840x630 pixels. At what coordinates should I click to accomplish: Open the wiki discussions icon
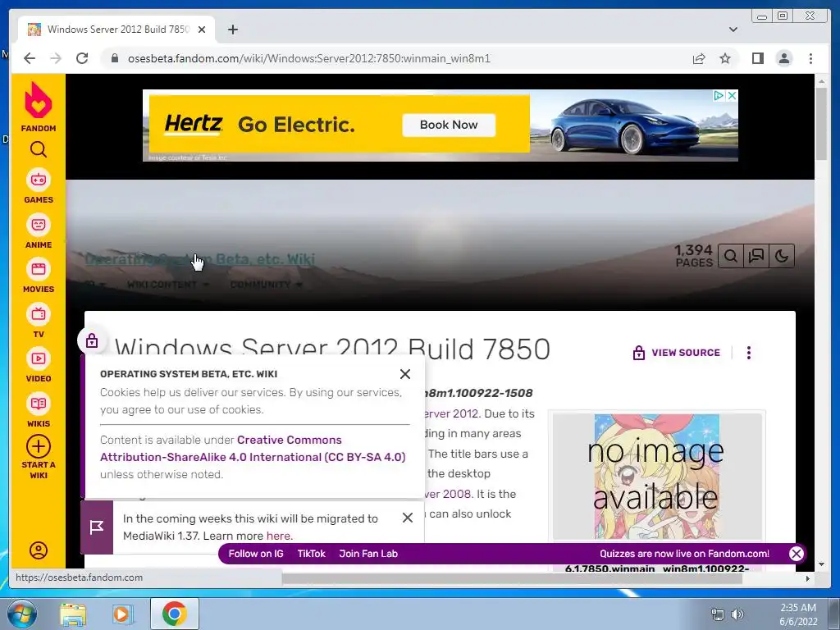coord(756,256)
